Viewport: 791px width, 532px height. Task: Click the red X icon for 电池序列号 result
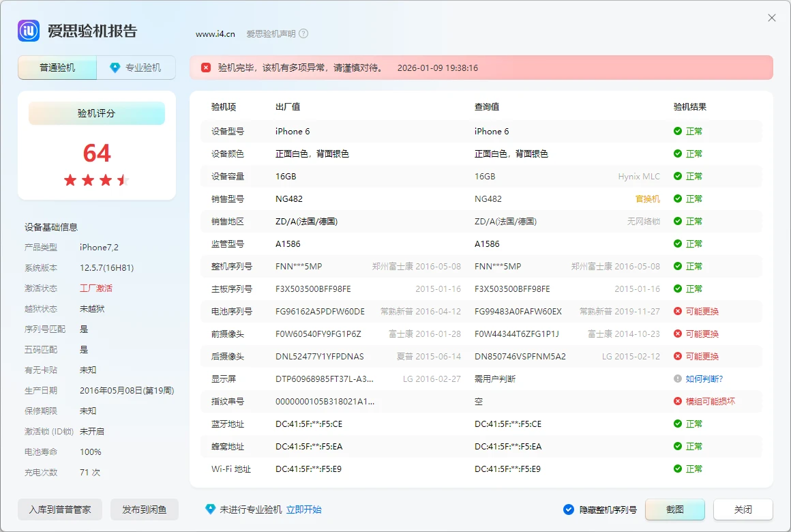(677, 311)
